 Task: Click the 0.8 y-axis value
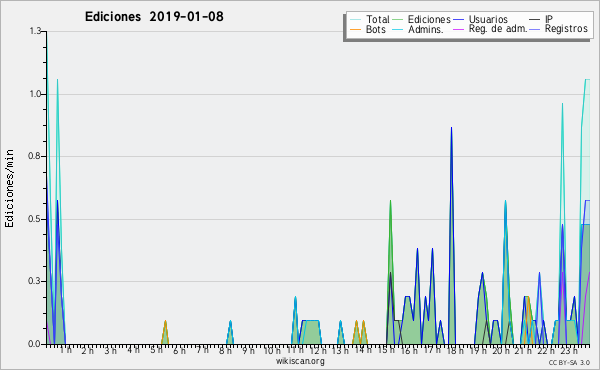(35, 156)
